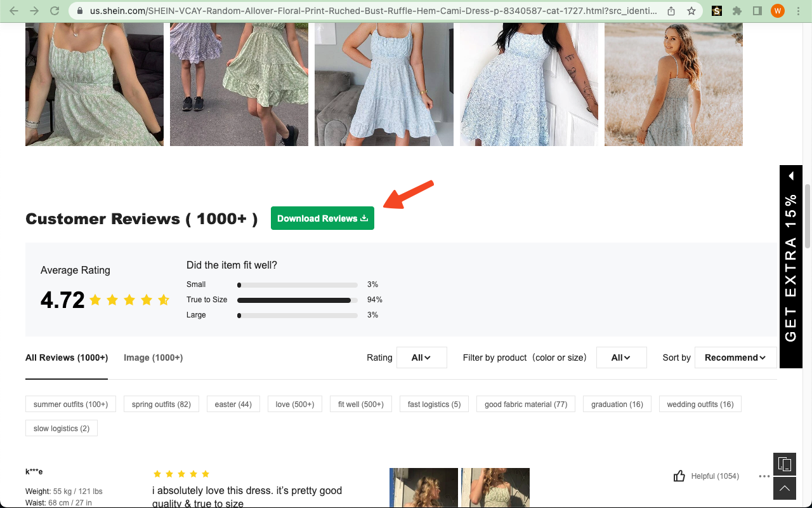Go back to the previous page
This screenshot has height=508, width=812.
click(15, 11)
